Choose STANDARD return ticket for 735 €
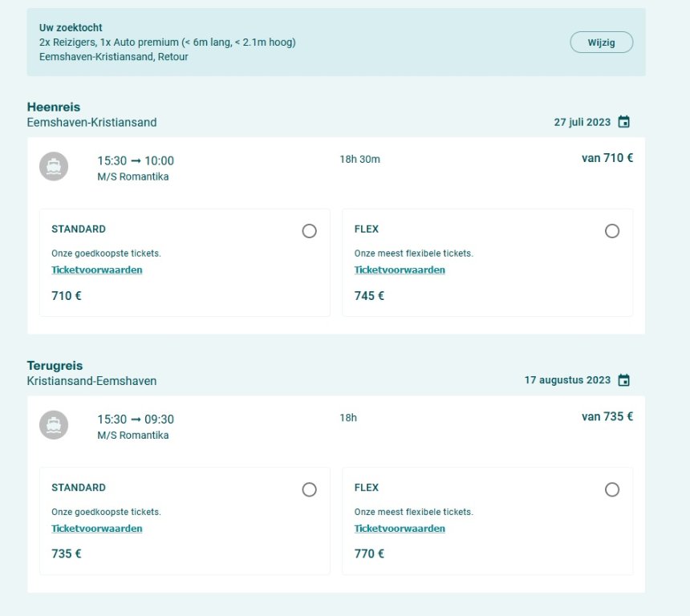 tap(309, 489)
